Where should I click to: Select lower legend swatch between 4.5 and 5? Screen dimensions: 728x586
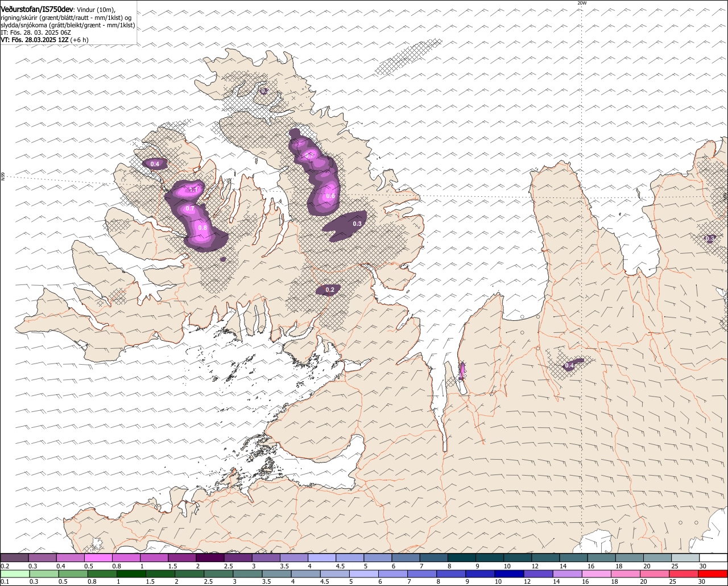tap(336, 574)
